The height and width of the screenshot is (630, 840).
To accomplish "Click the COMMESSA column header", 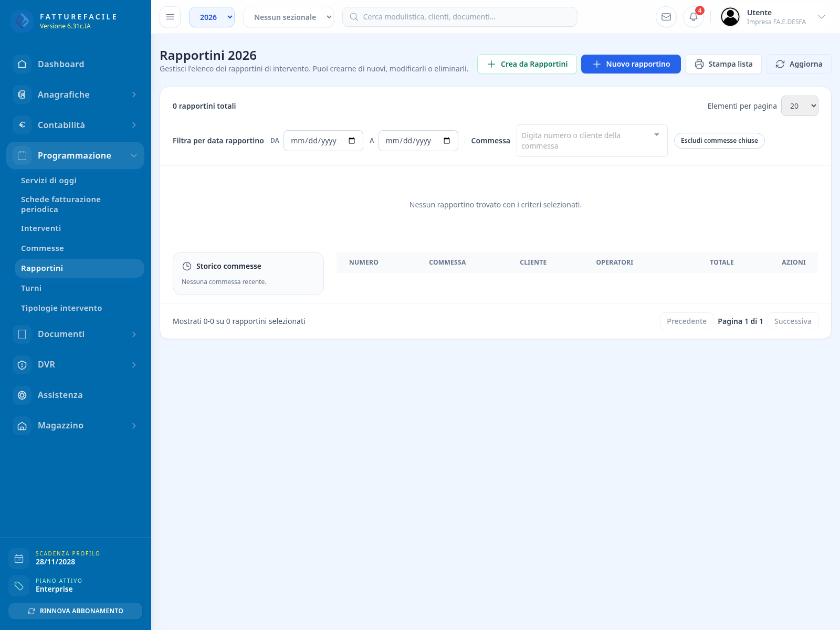I will tap(447, 262).
